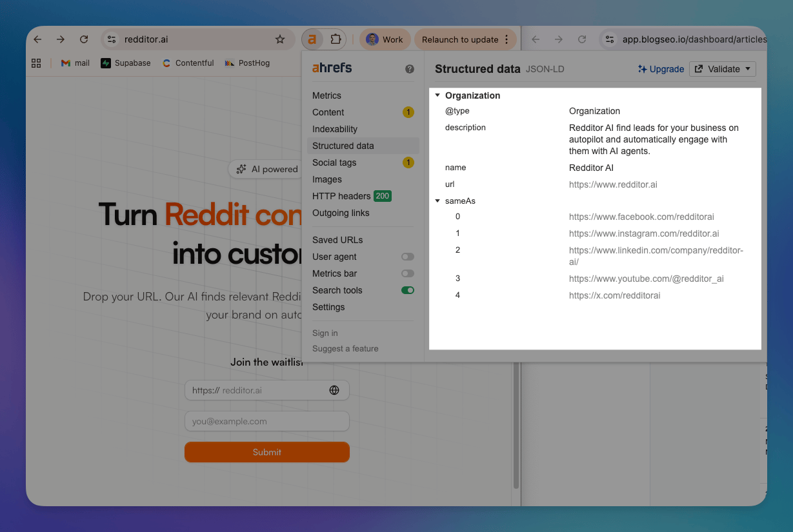Collapse the sameAs node
The width and height of the screenshot is (793, 532).
point(438,201)
